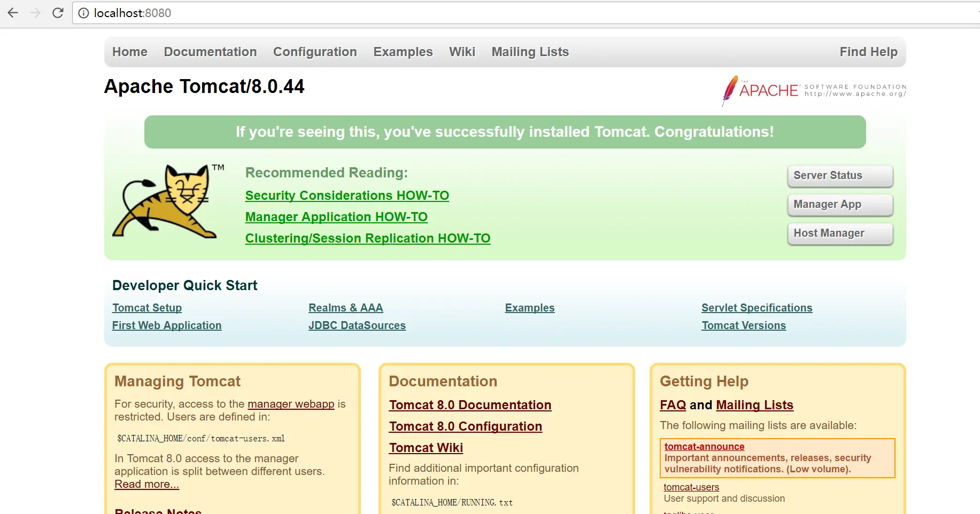Open First Web Application link
The width and height of the screenshot is (980, 514).
tap(167, 325)
